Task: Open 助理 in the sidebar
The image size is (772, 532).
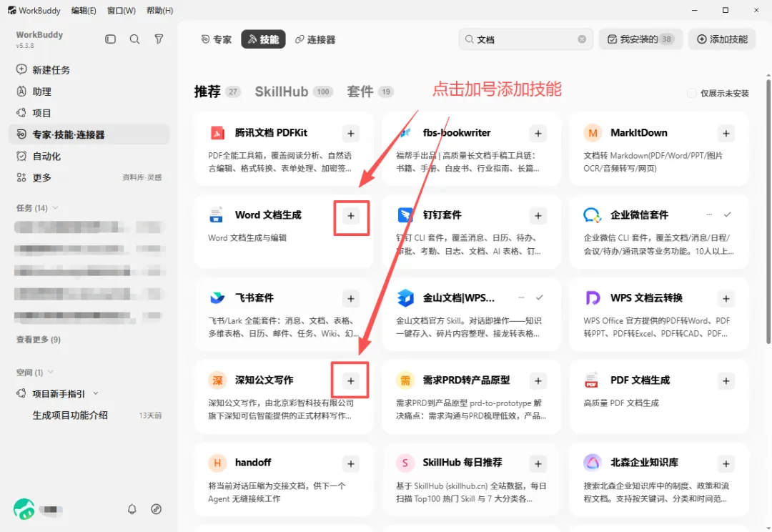Action: pyautogui.click(x=89, y=92)
